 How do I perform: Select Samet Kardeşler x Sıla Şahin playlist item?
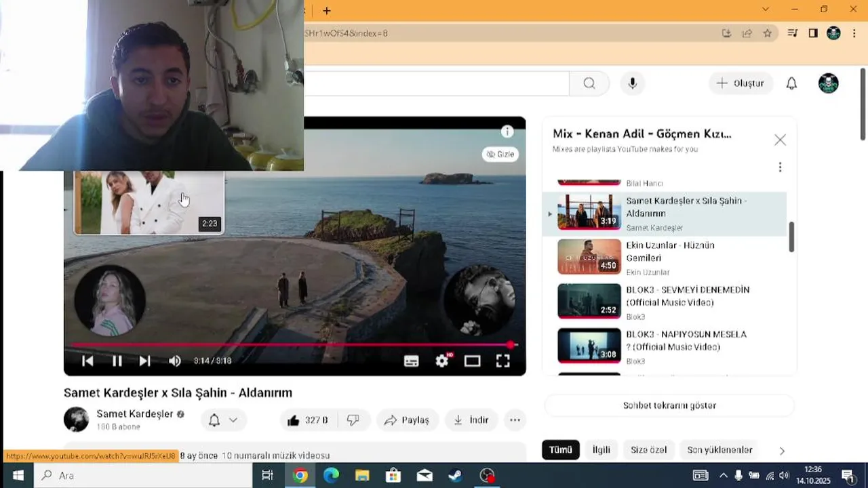665,213
